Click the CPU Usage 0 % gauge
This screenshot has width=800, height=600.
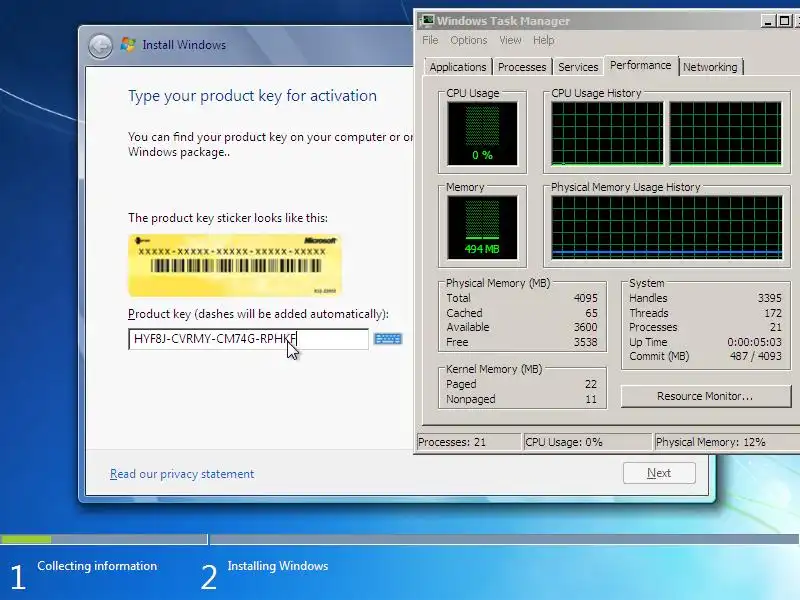[x=482, y=134]
